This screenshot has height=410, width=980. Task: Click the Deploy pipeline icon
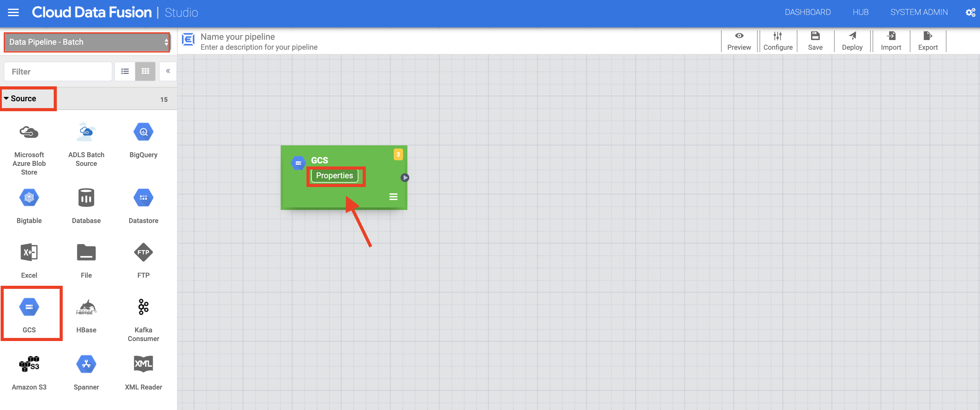point(852,41)
